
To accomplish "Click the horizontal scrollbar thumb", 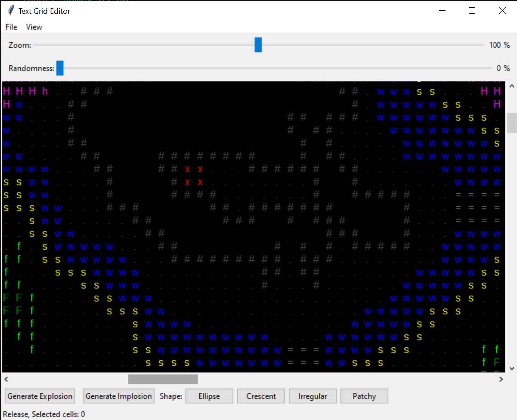I will 163,379.
